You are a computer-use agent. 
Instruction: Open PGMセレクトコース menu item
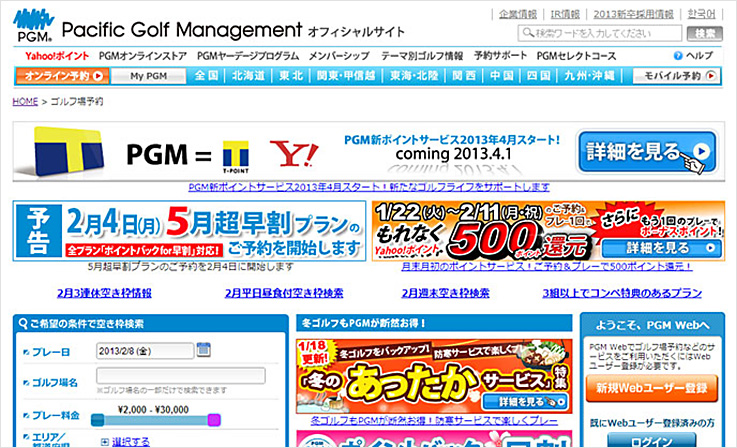[576, 56]
